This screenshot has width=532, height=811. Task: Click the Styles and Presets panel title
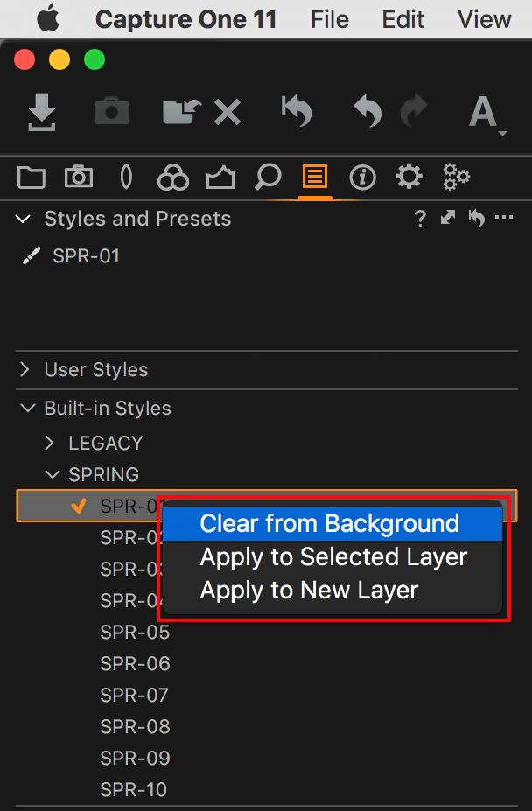137,219
